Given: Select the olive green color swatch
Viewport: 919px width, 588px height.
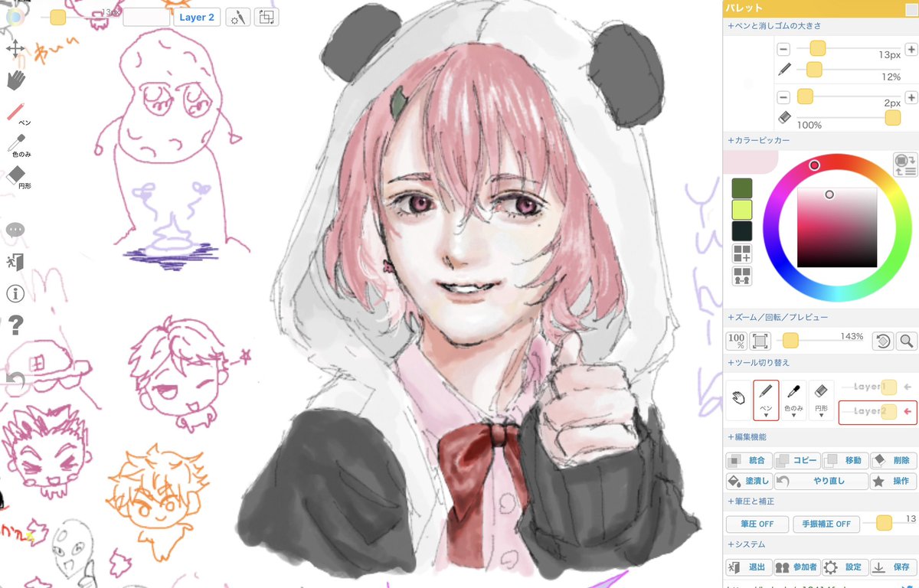Looking at the screenshot, I should [742, 188].
